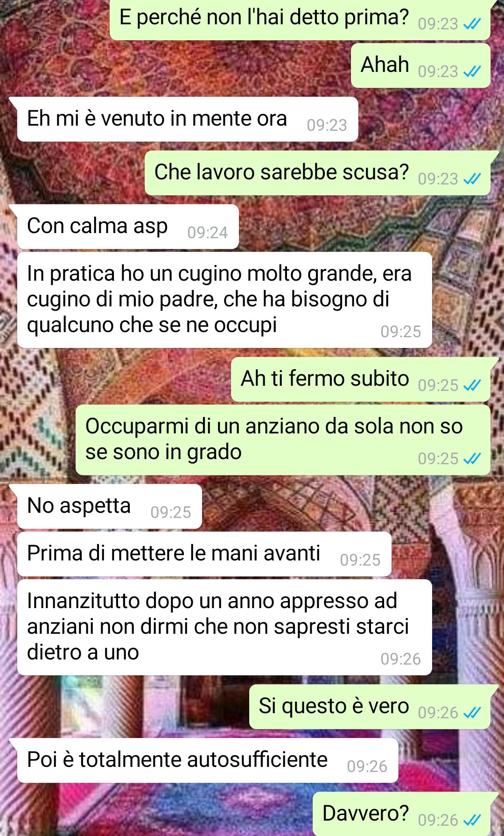This screenshot has height=836, width=504.
Task: Tap the 'Si questo è vero' message bubble
Action: (x=370, y=707)
